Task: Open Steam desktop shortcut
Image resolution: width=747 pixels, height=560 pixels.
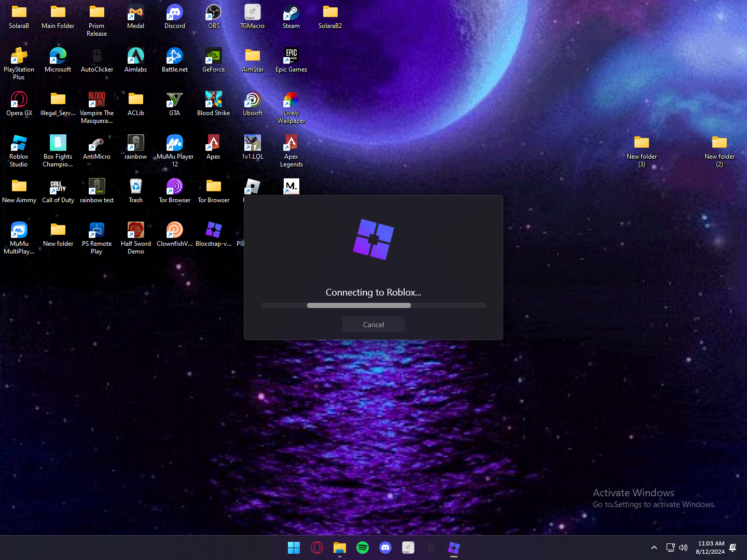Action: [291, 17]
